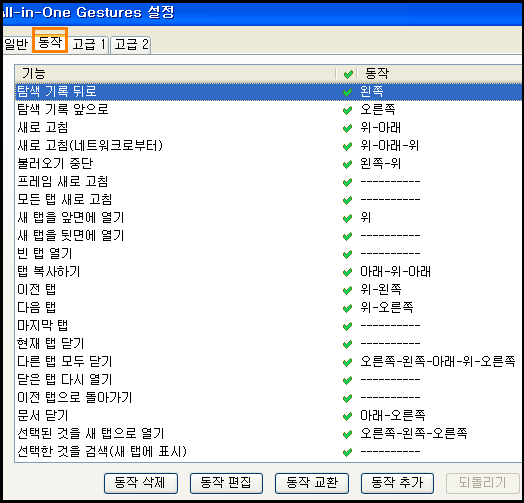Toggle checkmark for 새로 고침 row
The width and height of the screenshot is (524, 503).
347,128
